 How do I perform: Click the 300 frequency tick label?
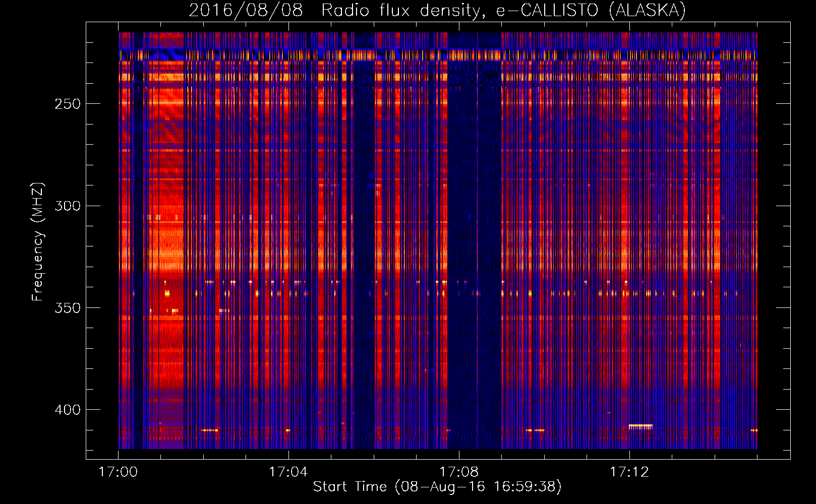tap(68, 206)
